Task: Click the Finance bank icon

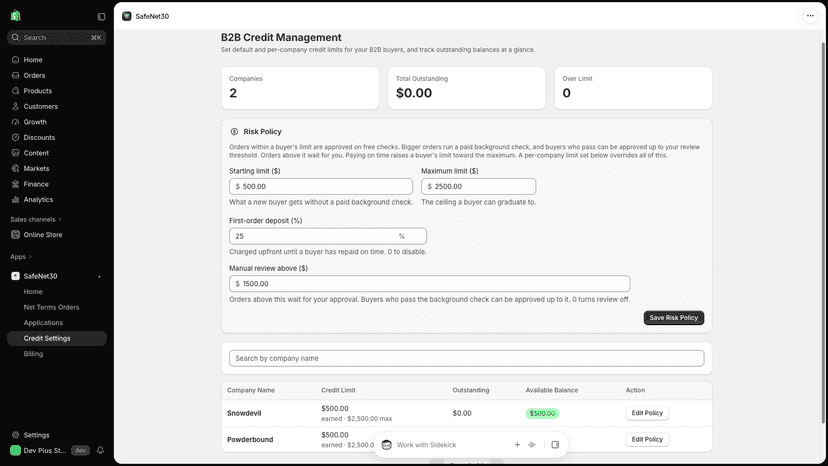Action: click(15, 184)
